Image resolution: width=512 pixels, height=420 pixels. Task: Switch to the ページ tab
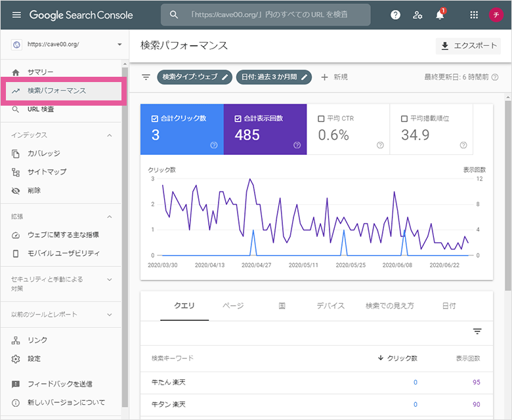pyautogui.click(x=233, y=306)
